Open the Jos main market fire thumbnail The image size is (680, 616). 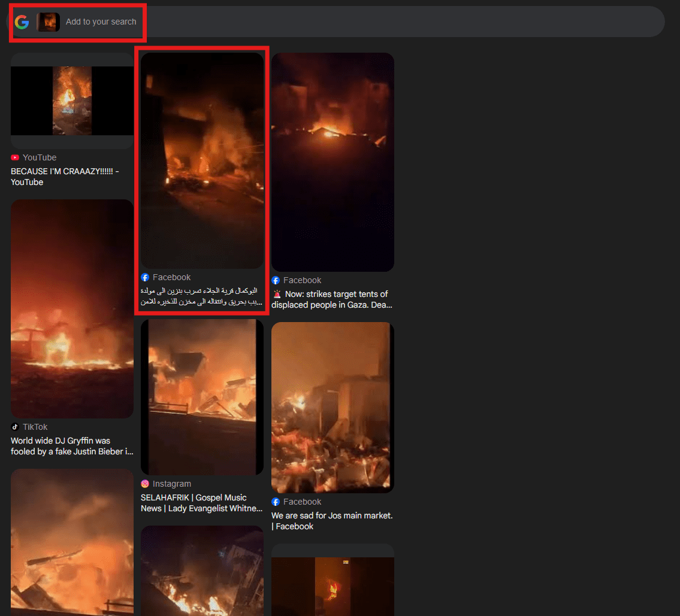333,407
